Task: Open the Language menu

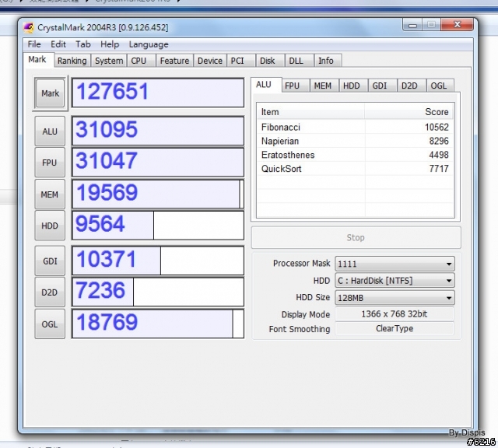Action: (x=149, y=44)
